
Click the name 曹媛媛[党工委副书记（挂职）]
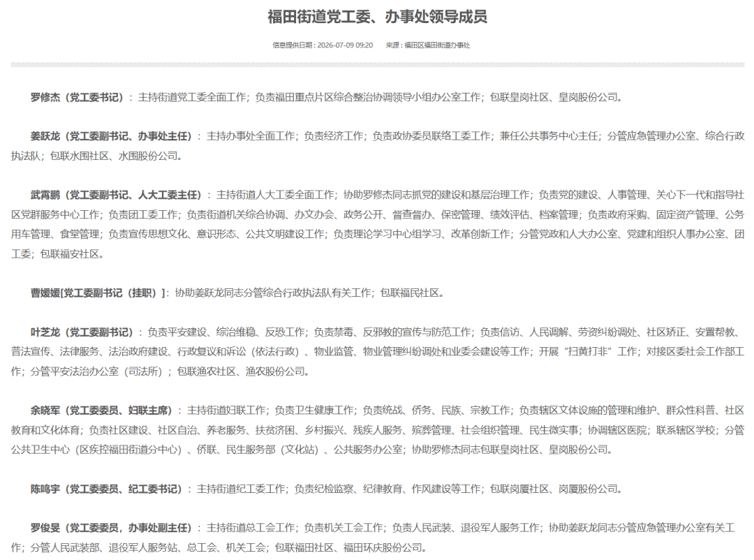98,293
